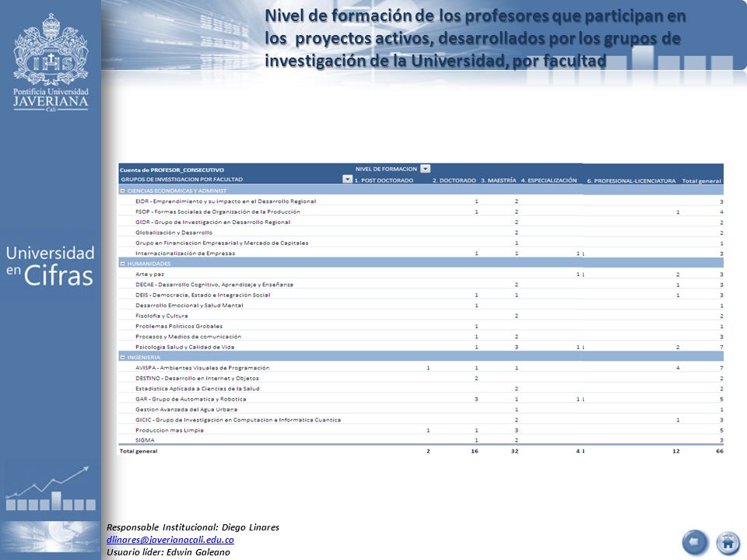Select the 3. MAESTRÍA column header
Image resolution: width=747 pixels, height=560 pixels.
coord(498,180)
